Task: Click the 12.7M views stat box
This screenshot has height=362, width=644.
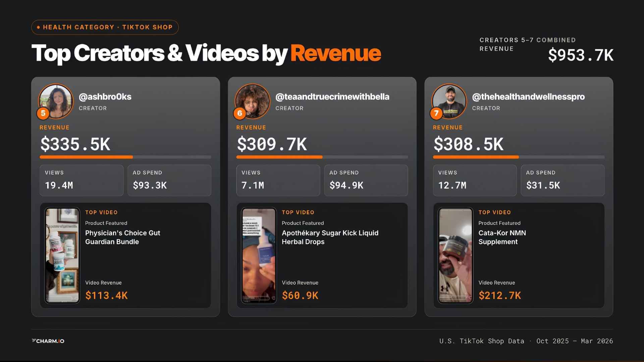Action: click(x=475, y=180)
